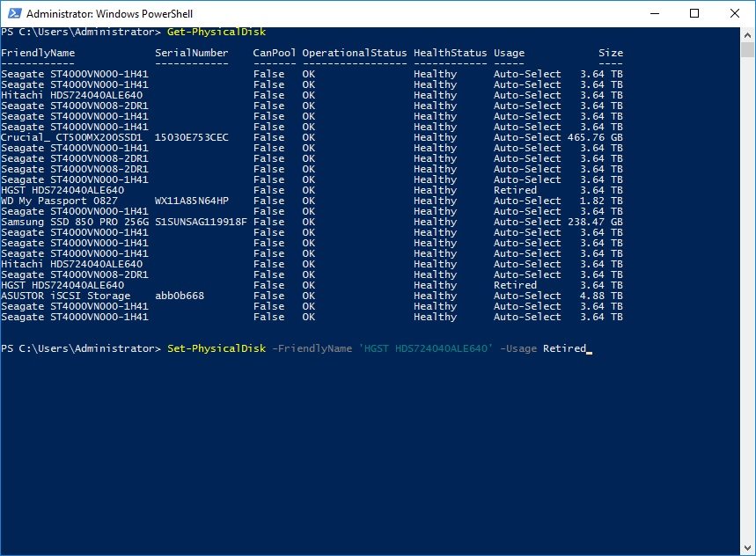Image resolution: width=756 pixels, height=556 pixels.
Task: Click the 465.76 GB size value
Action: (595, 137)
